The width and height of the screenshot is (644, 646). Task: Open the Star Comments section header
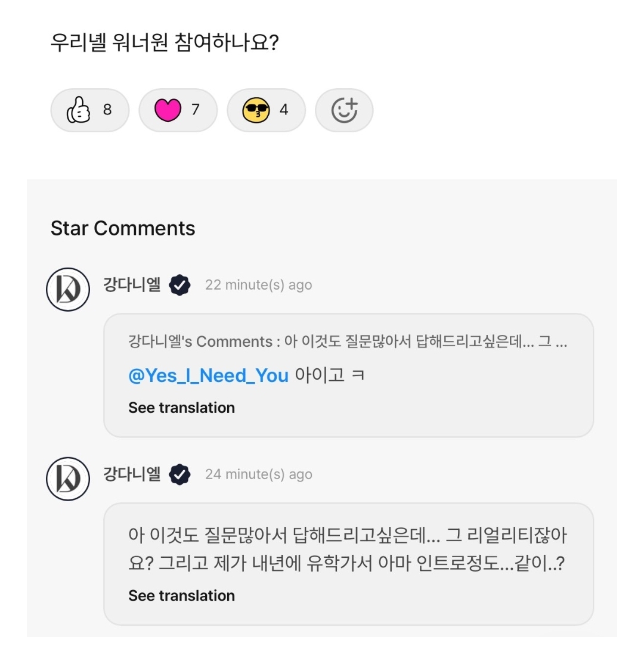coord(122,228)
